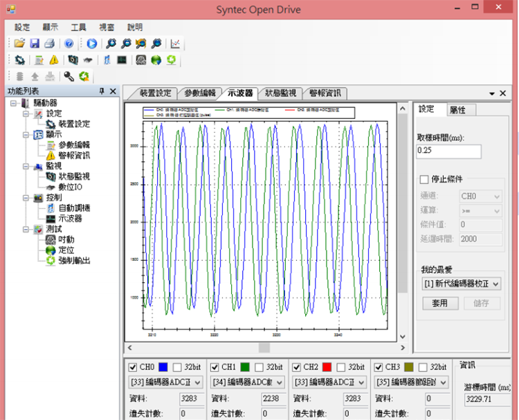The image size is (519, 420).
Task: Toggle the CH3 channel checkbox
Action: [x=379, y=367]
